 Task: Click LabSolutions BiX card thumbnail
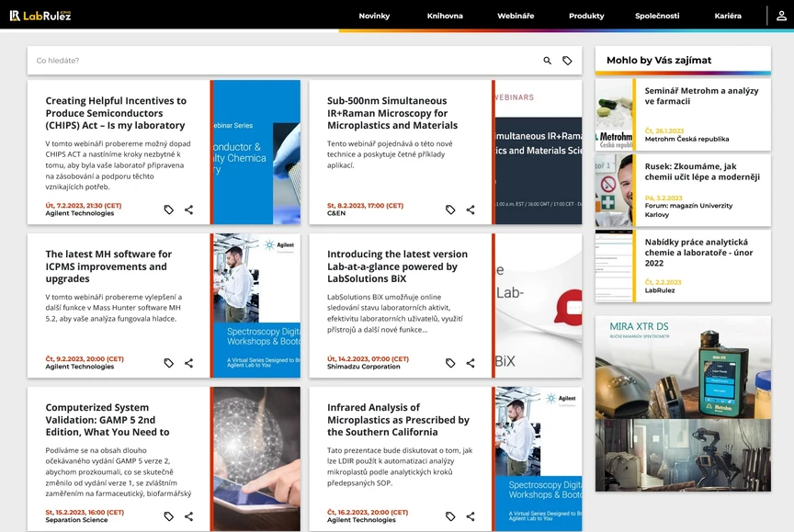coord(539,305)
